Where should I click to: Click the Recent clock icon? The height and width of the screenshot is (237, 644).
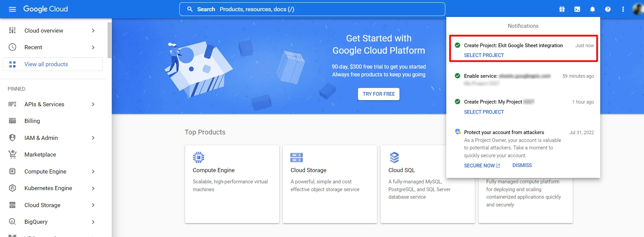click(x=12, y=47)
